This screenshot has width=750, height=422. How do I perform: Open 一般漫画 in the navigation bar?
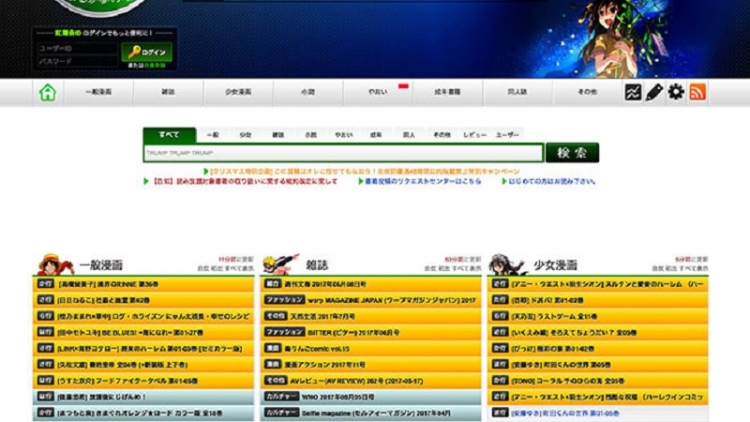98,93
